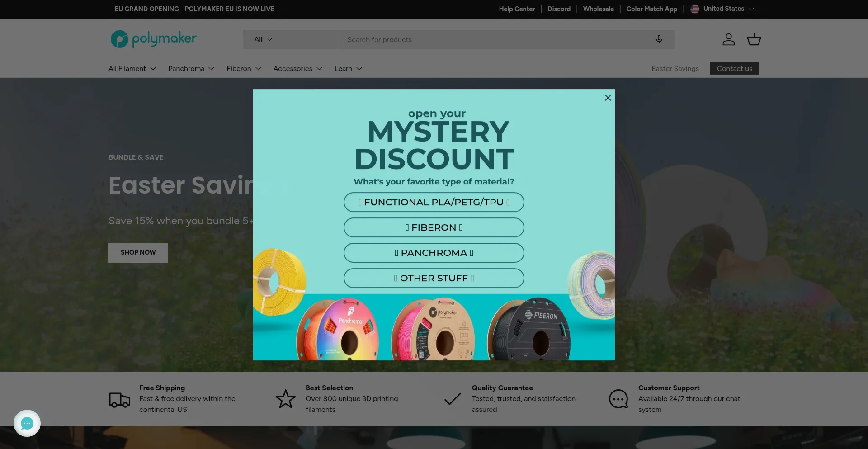
Task: Click the United States flag icon
Action: 695,9
